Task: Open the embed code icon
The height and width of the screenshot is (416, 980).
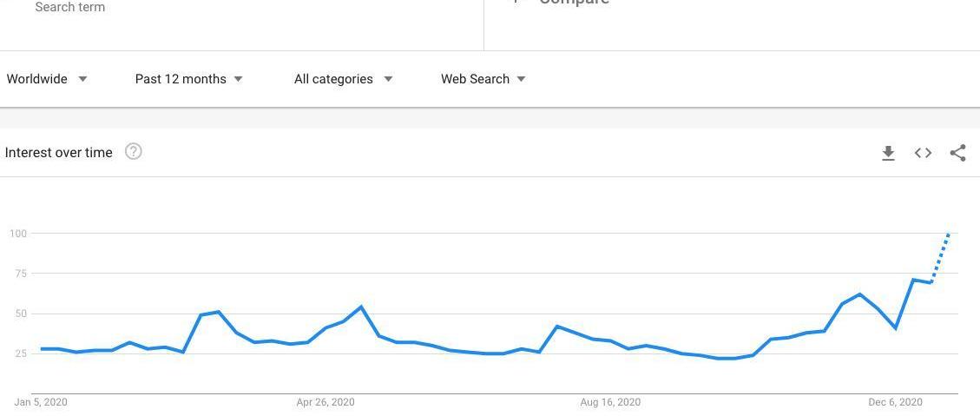Action: (923, 153)
